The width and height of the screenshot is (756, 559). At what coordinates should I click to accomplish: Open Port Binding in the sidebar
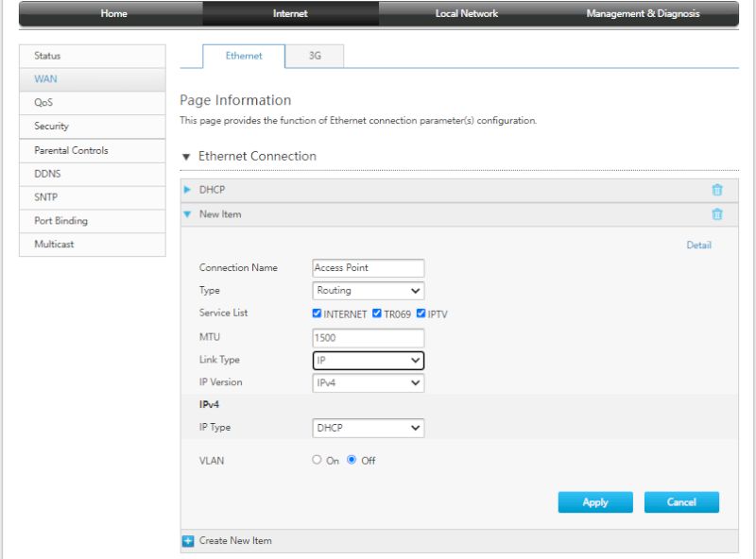92,221
